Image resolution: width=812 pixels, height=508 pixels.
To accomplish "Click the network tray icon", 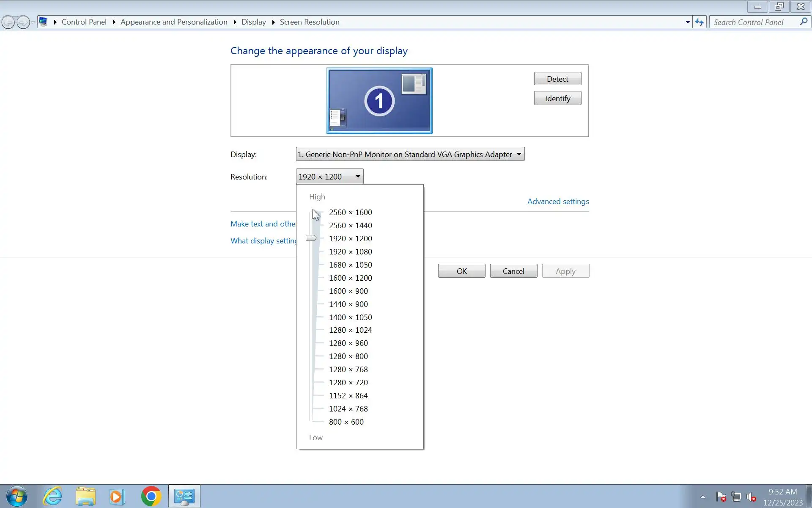I will (x=736, y=497).
